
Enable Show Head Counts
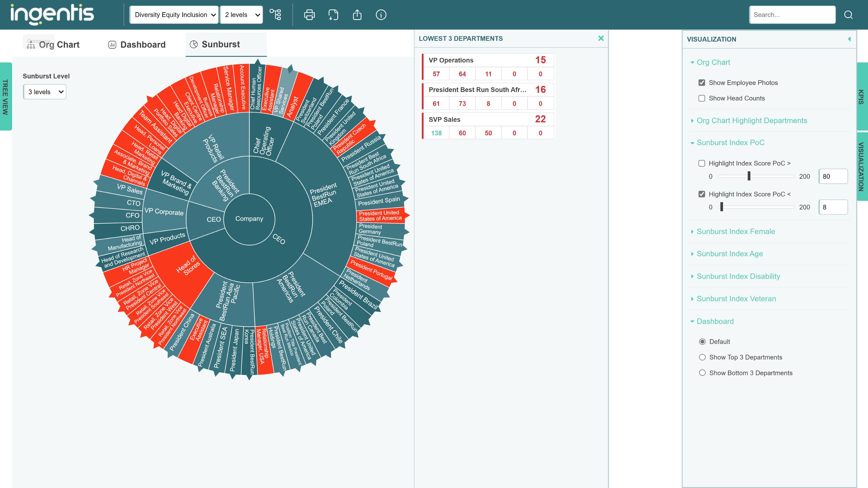point(702,98)
